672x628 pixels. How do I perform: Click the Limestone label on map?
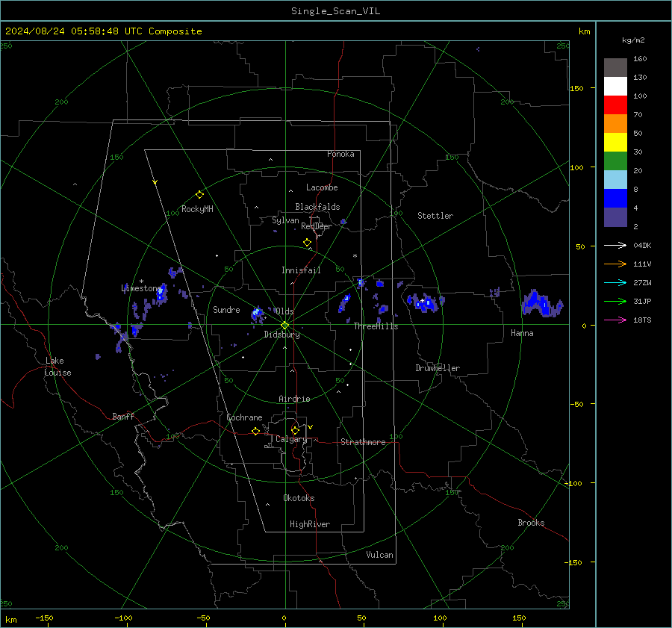click(141, 288)
